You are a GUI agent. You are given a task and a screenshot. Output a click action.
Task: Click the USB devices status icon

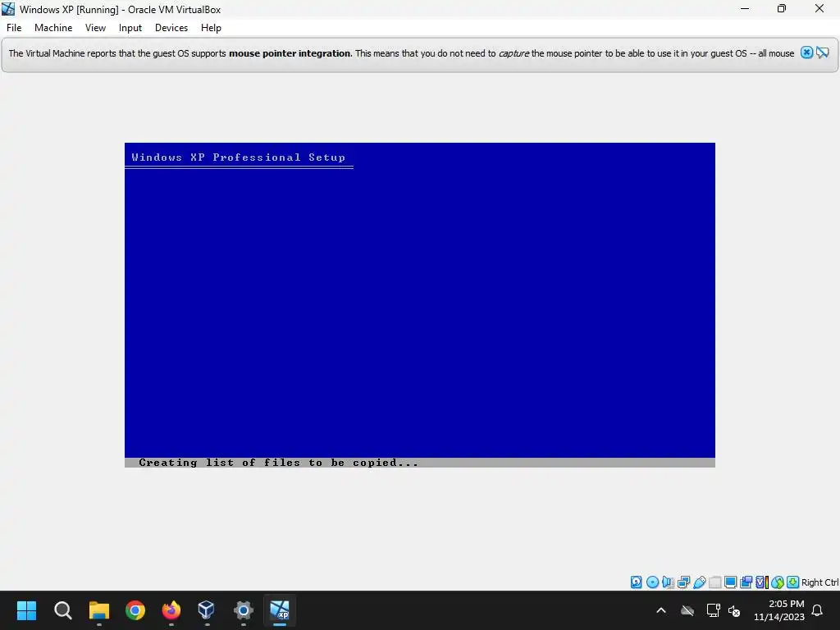[699, 582]
